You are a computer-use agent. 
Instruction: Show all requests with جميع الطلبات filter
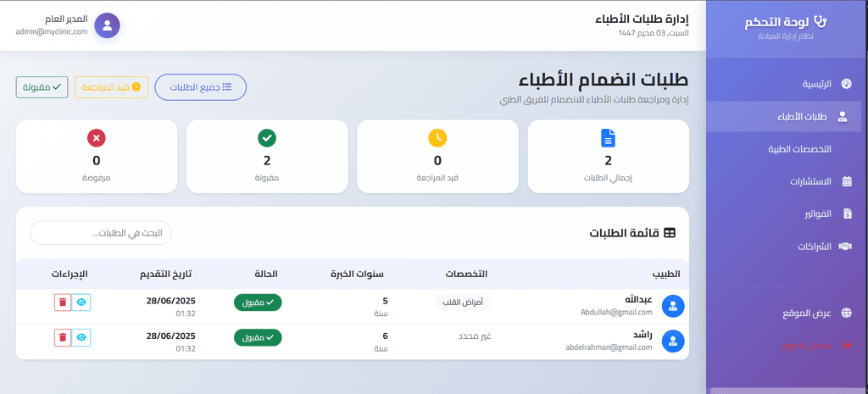pos(201,87)
